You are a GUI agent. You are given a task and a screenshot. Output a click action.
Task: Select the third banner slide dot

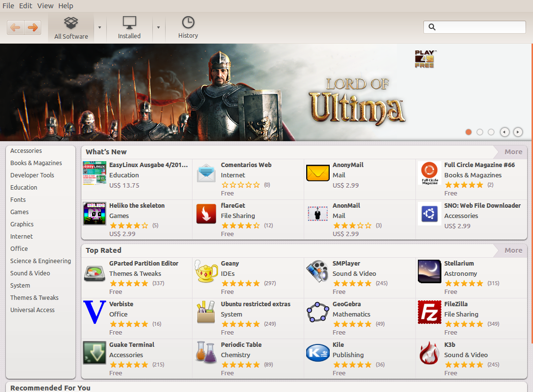pos(491,132)
